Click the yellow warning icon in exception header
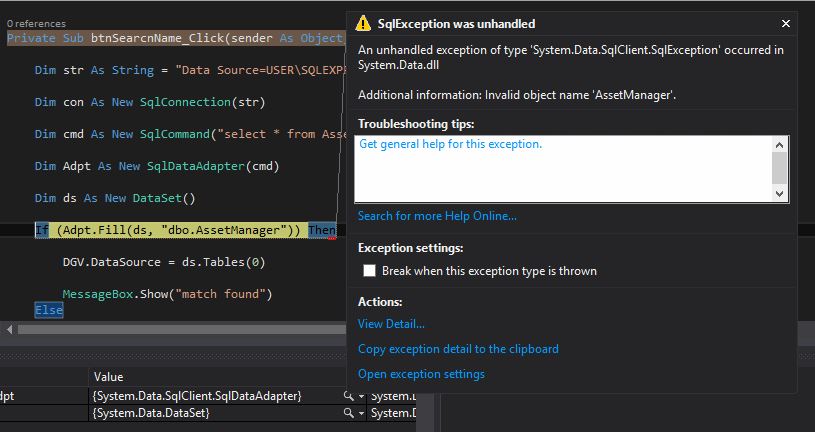 click(x=364, y=24)
